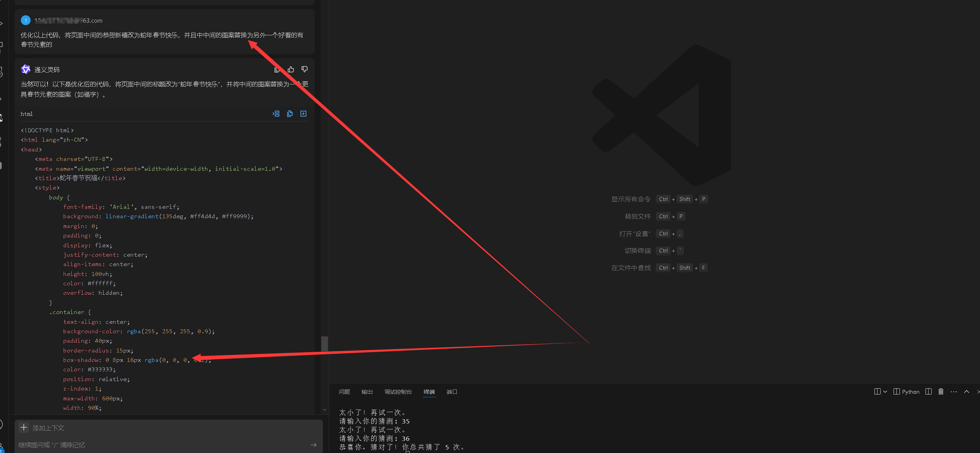Click the email address ending 63.com
Viewport: 980px width, 453px height.
tap(68, 20)
